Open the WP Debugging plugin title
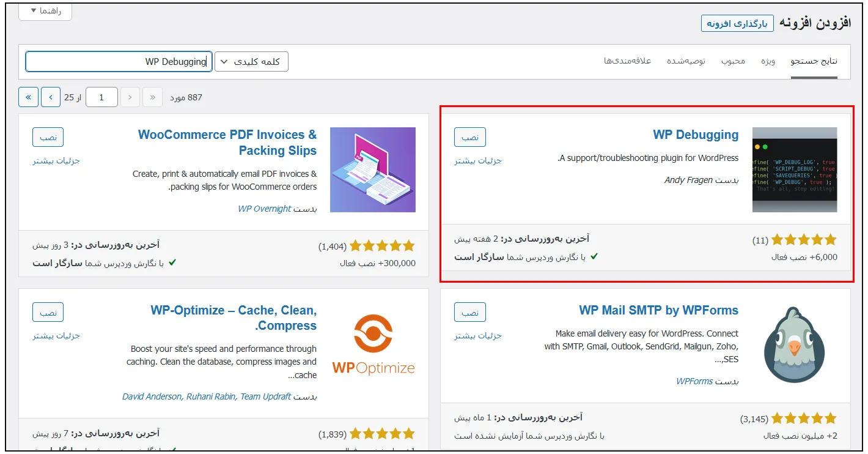868x454 pixels. pos(696,135)
